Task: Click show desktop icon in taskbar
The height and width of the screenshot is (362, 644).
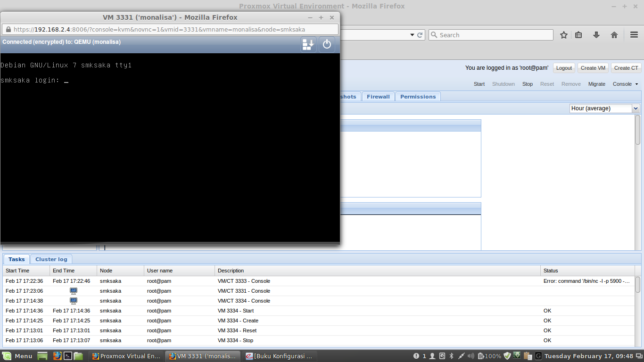Action: click(42, 356)
